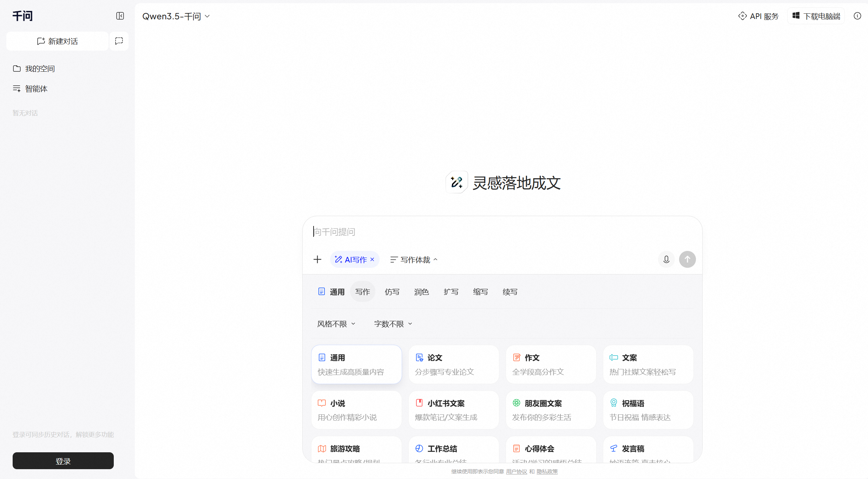
Task: Open the 风格不限 dropdown
Action: tap(336, 324)
